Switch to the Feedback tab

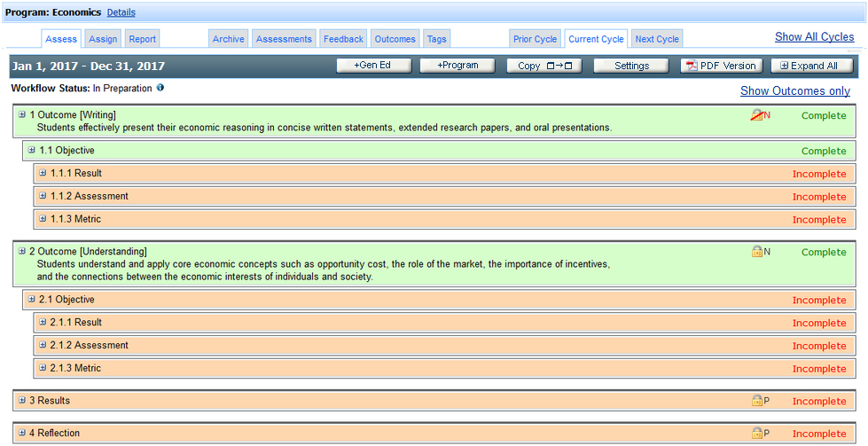343,39
